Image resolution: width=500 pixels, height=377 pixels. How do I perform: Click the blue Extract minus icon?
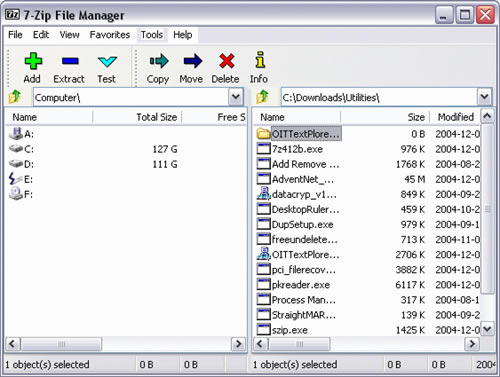coord(70,61)
